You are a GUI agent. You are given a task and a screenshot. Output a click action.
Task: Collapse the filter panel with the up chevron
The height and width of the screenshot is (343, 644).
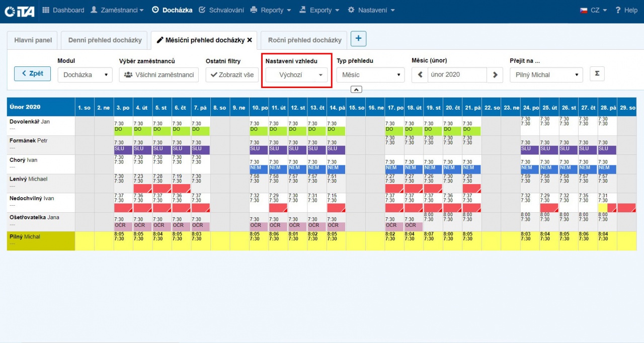[x=356, y=90]
